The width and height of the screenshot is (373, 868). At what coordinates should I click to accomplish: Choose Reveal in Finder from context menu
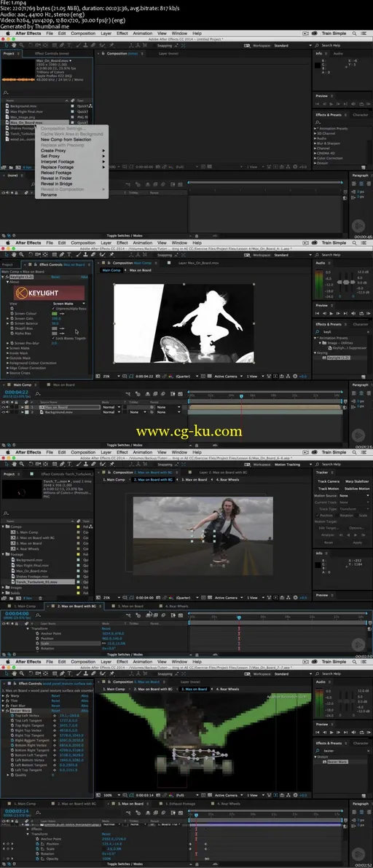[56, 178]
